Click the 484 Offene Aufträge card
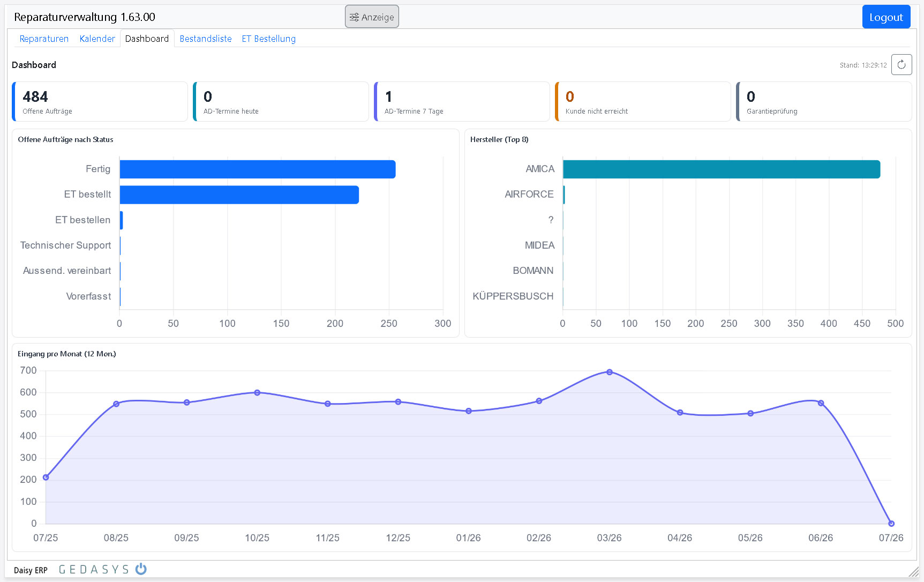This screenshot has height=582, width=924. coord(100,102)
